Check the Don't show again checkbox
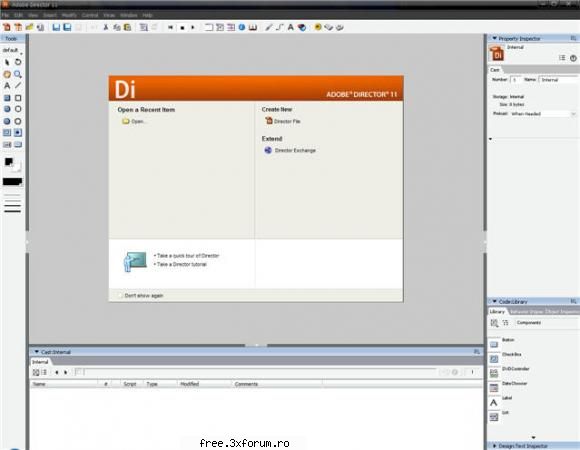This screenshot has height=450, width=580. 119,295
